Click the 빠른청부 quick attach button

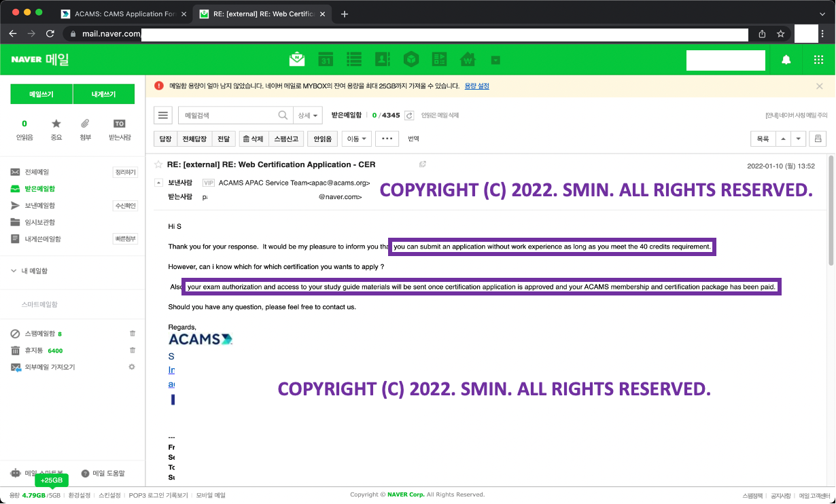[x=125, y=238]
